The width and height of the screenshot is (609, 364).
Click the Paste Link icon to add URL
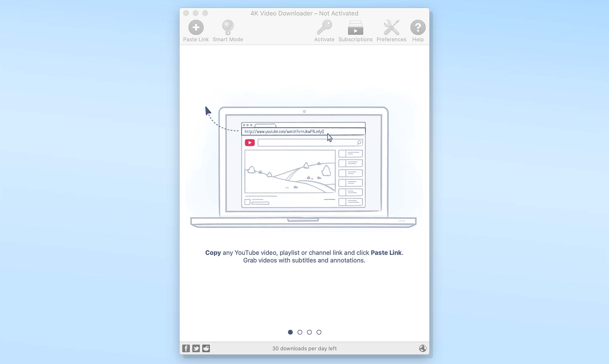click(x=196, y=27)
